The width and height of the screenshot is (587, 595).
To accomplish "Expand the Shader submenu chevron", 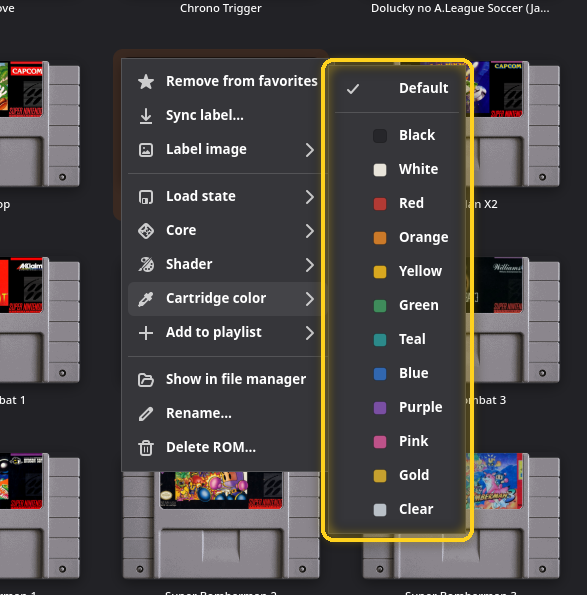I will click(310, 265).
